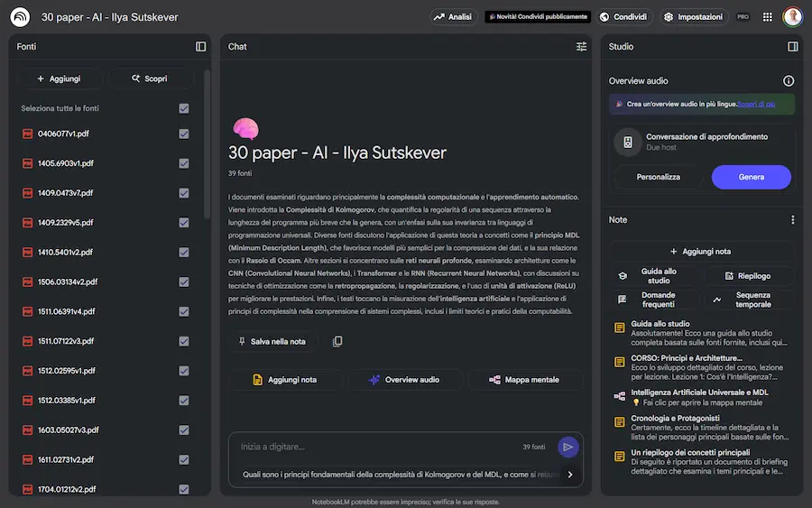Generate a Guida allo studio
This screenshot has height=508, width=812.
tap(653, 276)
